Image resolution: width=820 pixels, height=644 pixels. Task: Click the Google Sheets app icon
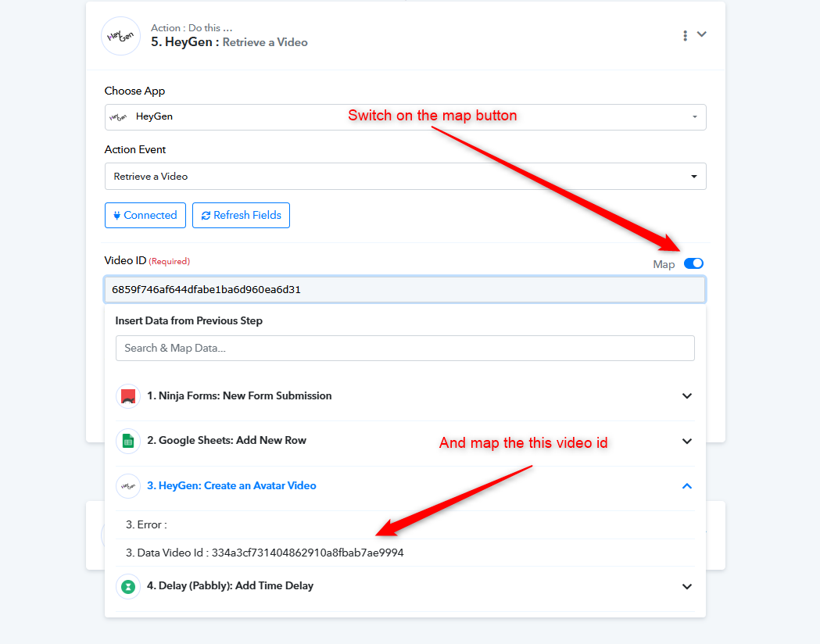click(128, 441)
